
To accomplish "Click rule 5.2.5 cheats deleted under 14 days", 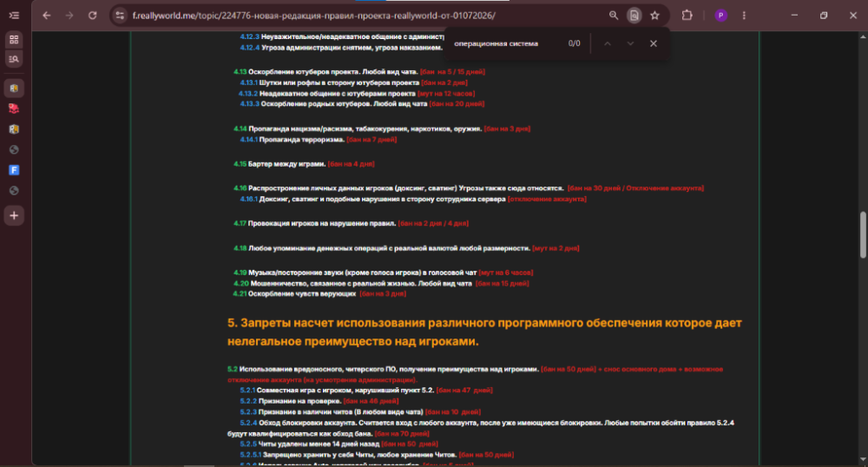I will pyautogui.click(x=339, y=444).
